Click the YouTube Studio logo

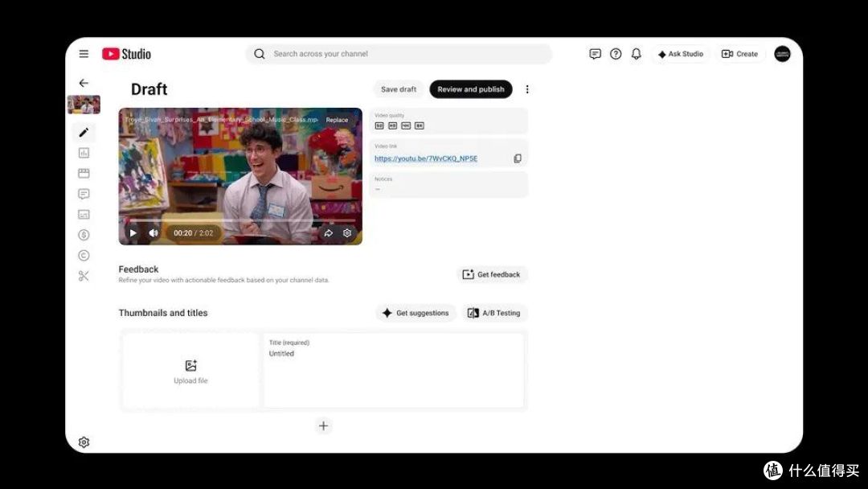(x=126, y=54)
